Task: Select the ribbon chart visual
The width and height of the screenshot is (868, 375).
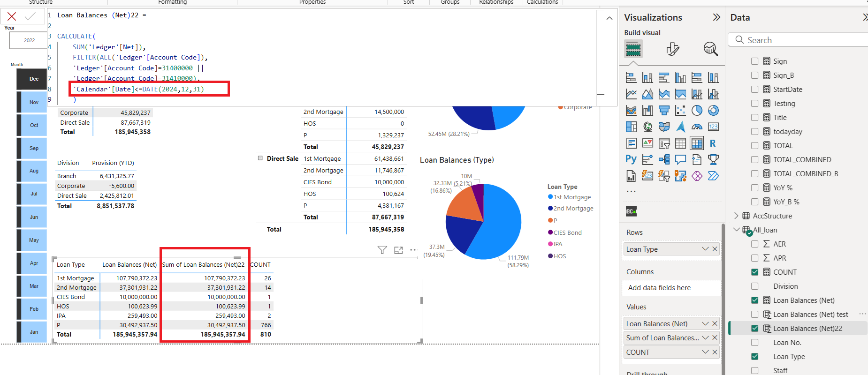Action: tap(631, 111)
